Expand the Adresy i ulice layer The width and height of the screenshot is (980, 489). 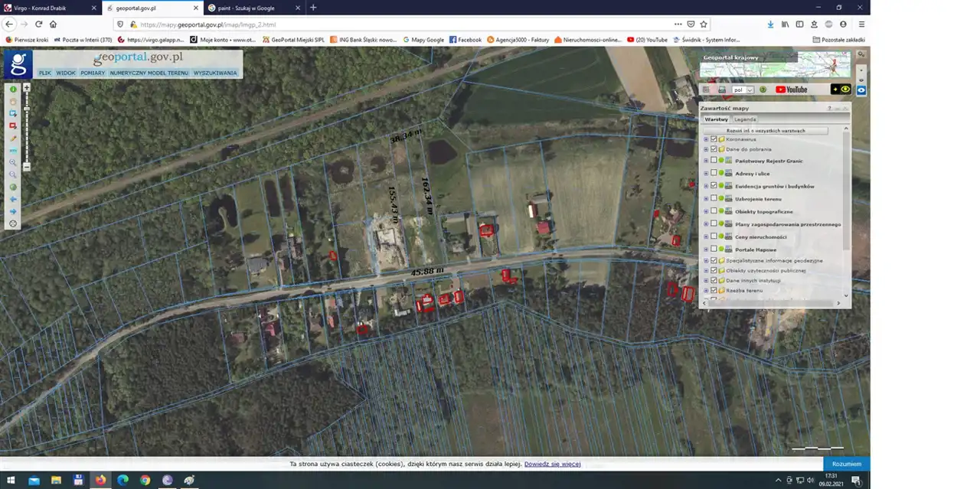pos(706,174)
